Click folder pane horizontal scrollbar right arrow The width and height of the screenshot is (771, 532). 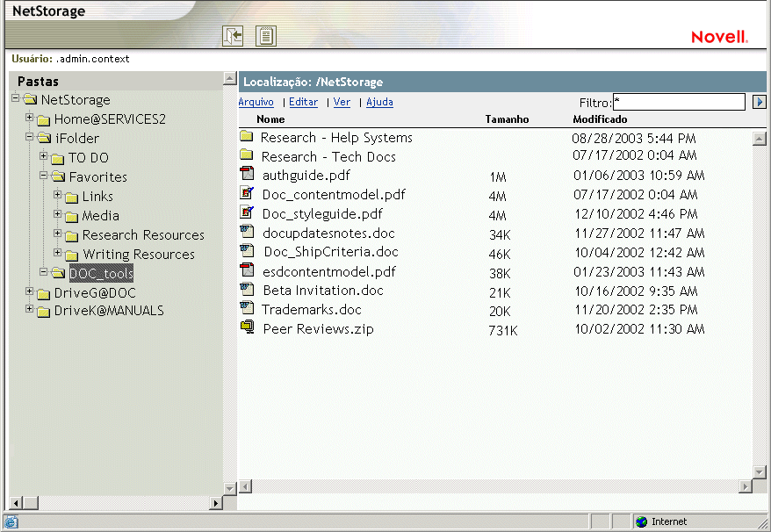click(x=215, y=503)
